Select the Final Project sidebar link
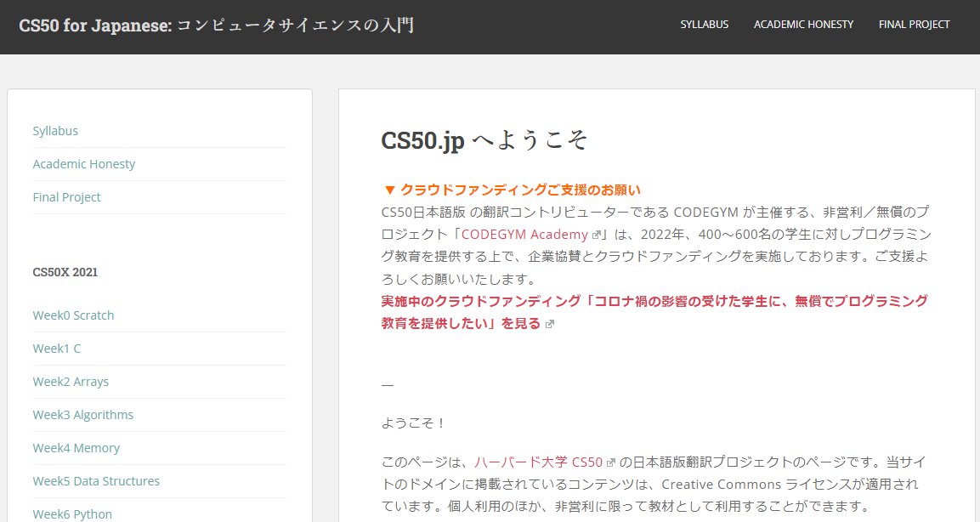 [66, 197]
